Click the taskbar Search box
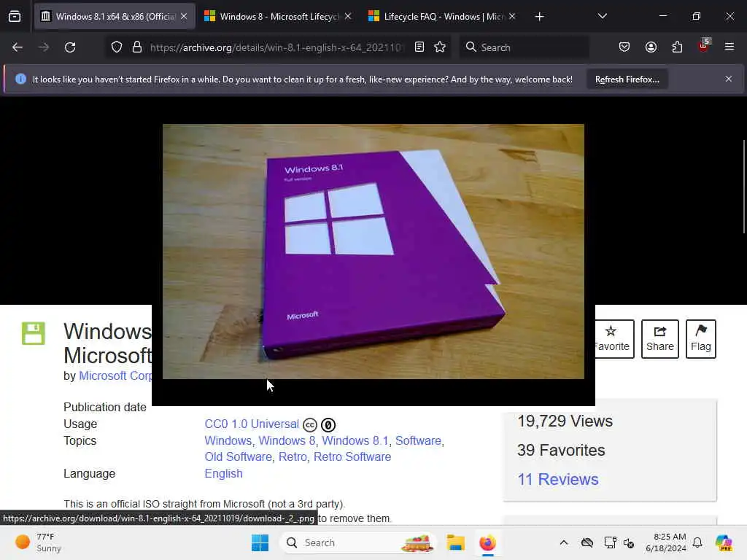This screenshot has width=747, height=560. (x=360, y=542)
